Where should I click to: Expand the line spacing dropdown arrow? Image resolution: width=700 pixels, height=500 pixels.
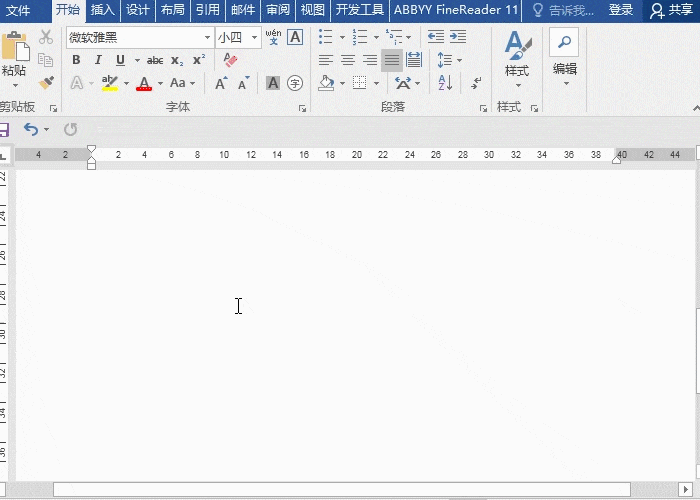(x=459, y=60)
